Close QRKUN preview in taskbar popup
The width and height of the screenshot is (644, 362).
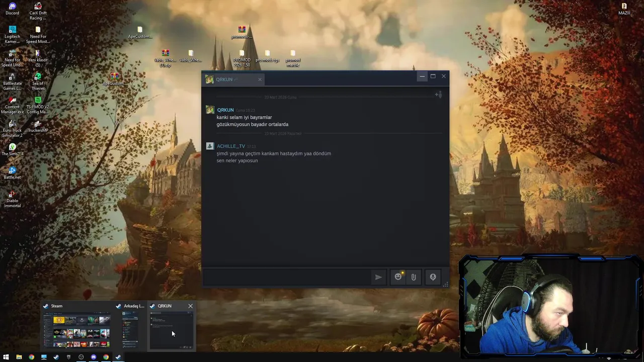(190, 306)
